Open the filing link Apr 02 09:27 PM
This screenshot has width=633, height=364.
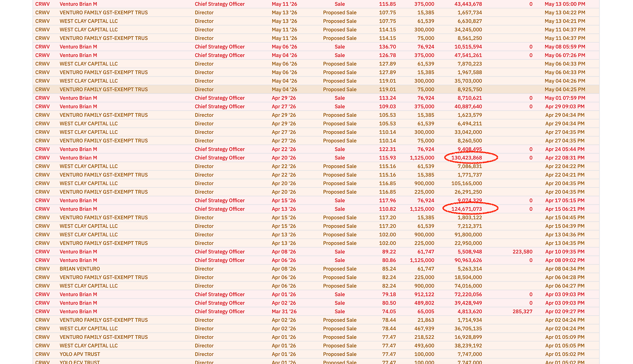tap(565, 311)
